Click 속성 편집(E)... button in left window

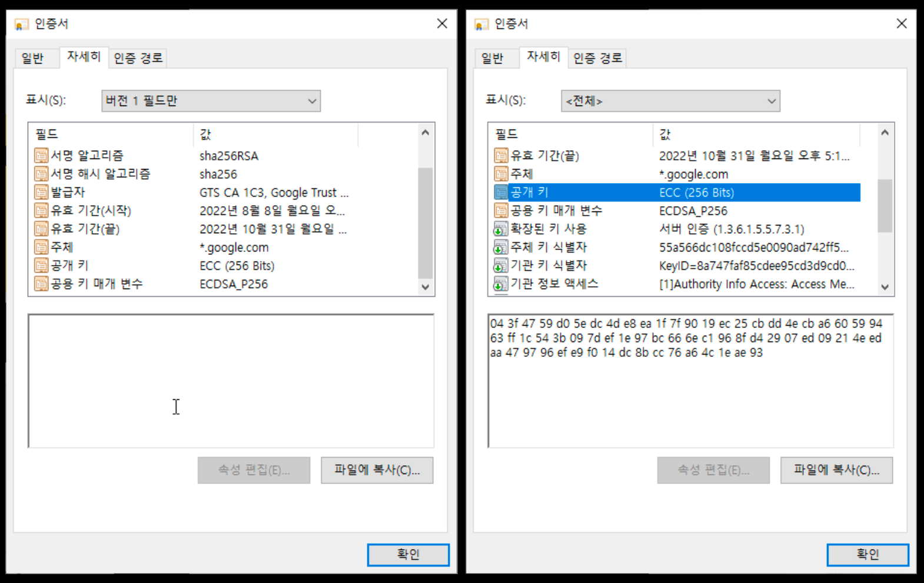pos(254,470)
